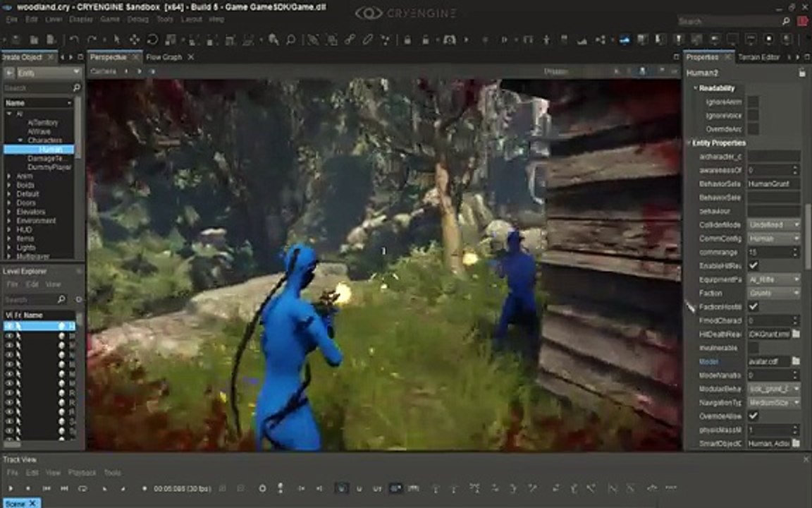The width and height of the screenshot is (812, 508).
Task: Click the magnifier in the Level Explorer search
Action: tap(61, 299)
